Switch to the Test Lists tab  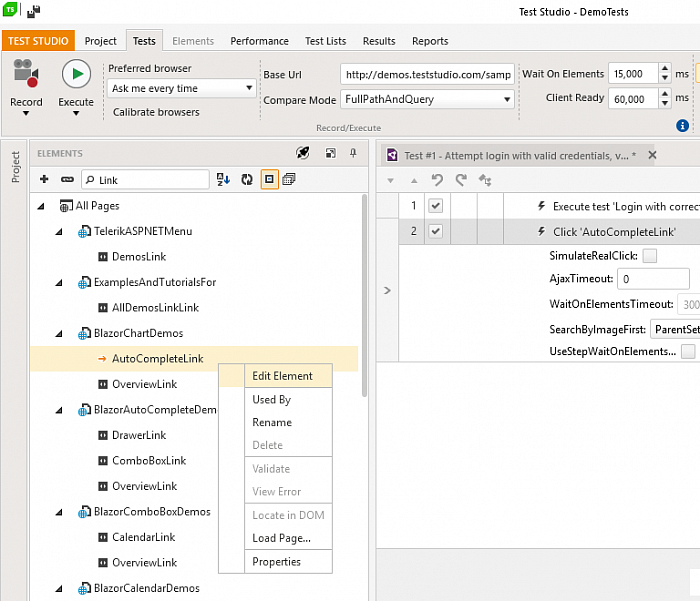325,41
